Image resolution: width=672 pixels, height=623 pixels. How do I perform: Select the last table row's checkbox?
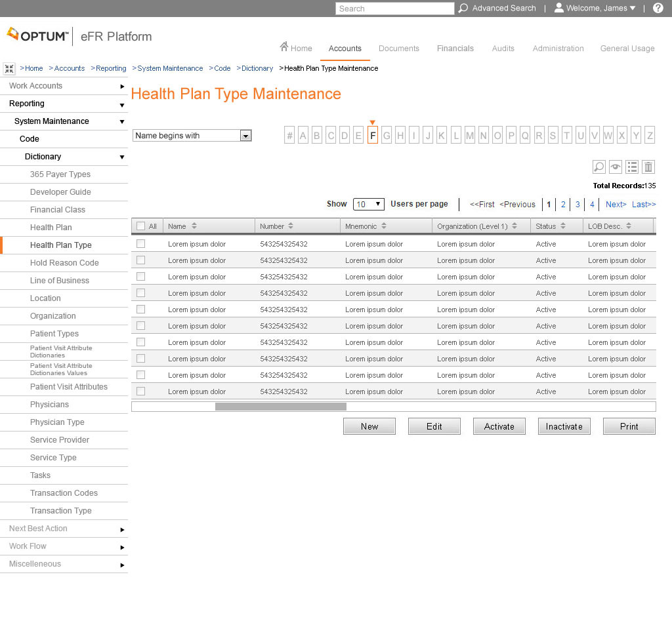point(141,392)
